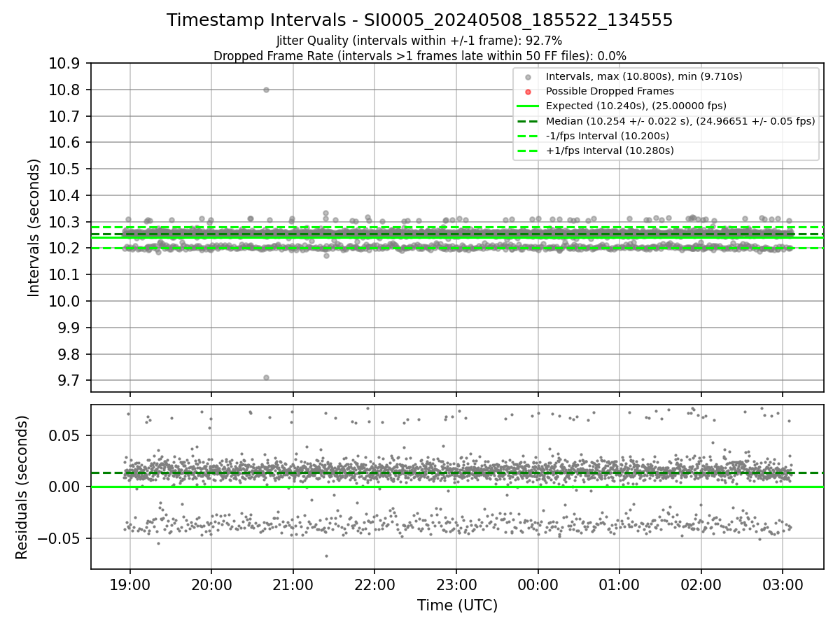
Task: Click the outlier point at 10.8 seconds
Action: coord(266,90)
